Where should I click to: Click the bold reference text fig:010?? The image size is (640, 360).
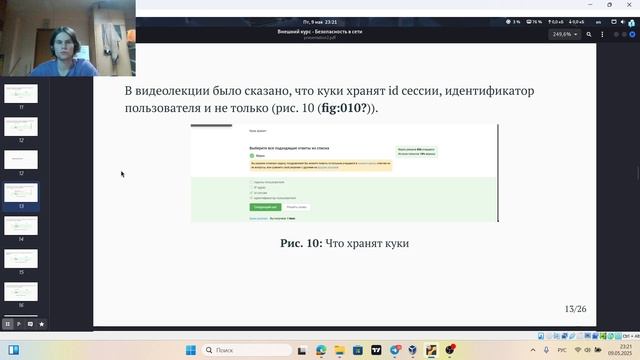344,108
